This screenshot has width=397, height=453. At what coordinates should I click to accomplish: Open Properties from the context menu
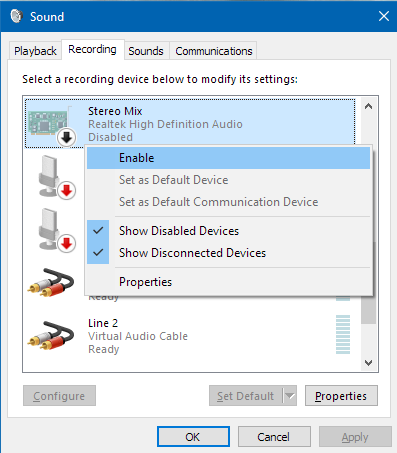pos(228,282)
